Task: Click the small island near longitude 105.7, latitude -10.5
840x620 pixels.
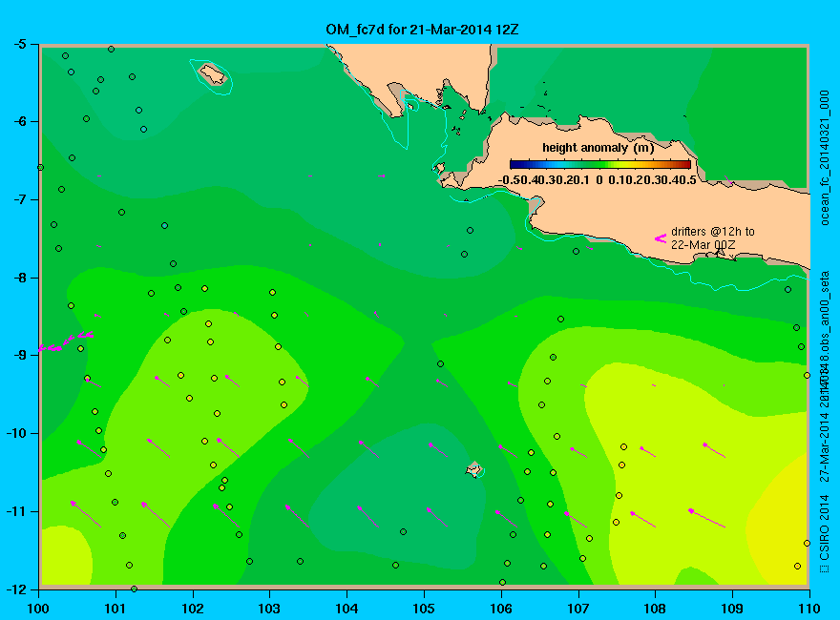Action: coord(473,469)
